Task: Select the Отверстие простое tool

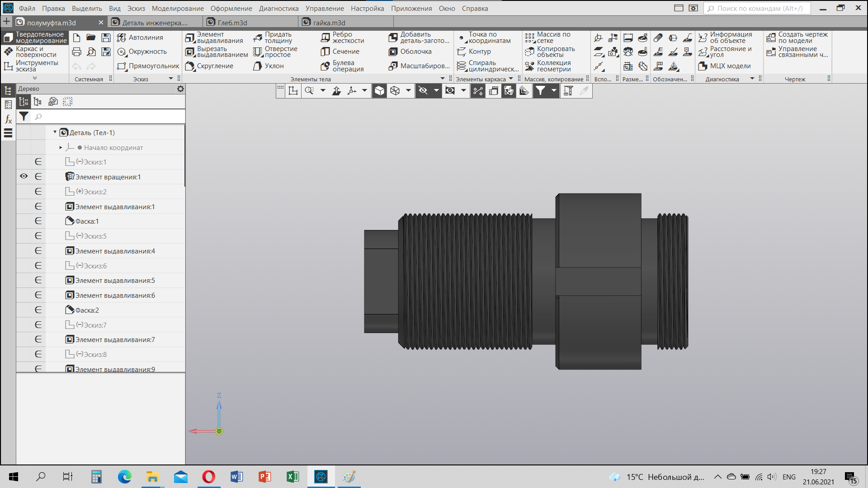Action: [x=275, y=52]
